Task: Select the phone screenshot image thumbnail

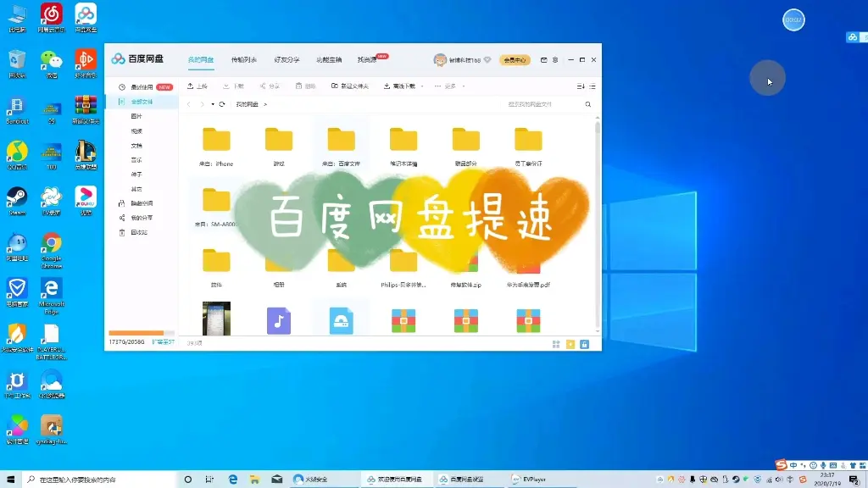Action: [x=216, y=319]
